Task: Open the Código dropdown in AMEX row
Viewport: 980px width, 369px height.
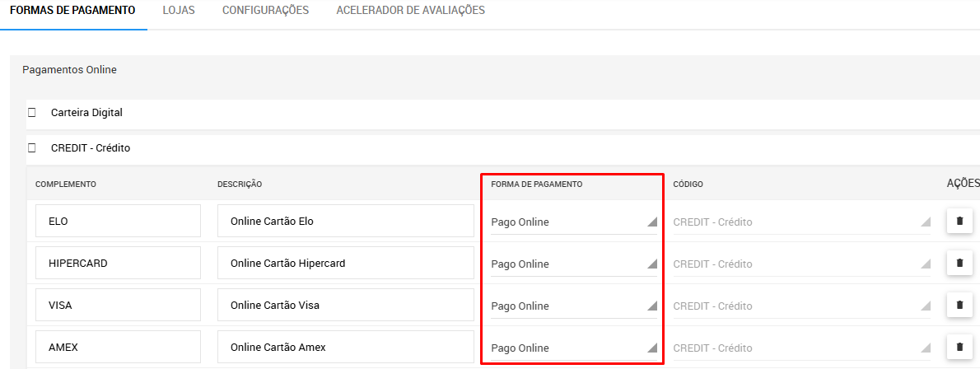Action: tap(801, 348)
